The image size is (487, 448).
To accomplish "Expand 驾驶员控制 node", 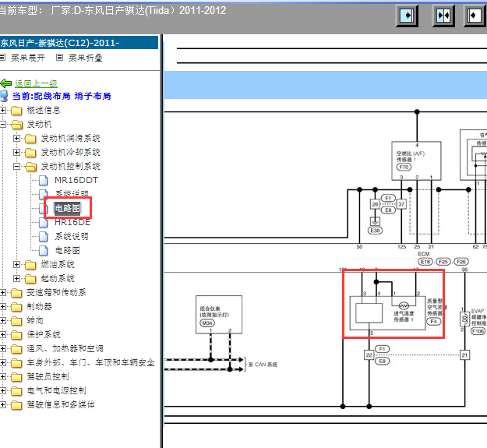I will (3, 376).
